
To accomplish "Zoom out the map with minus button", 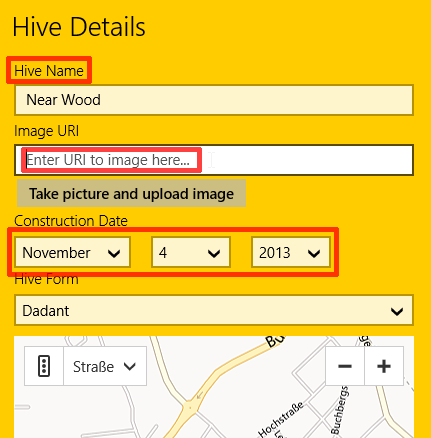I will [x=345, y=366].
